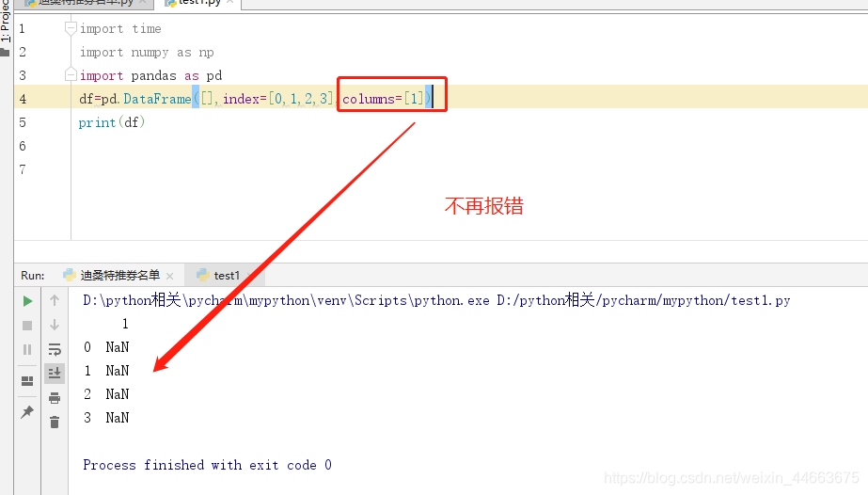This screenshot has width=868, height=495.
Task: Click the Print console output icon
Action: (x=55, y=398)
